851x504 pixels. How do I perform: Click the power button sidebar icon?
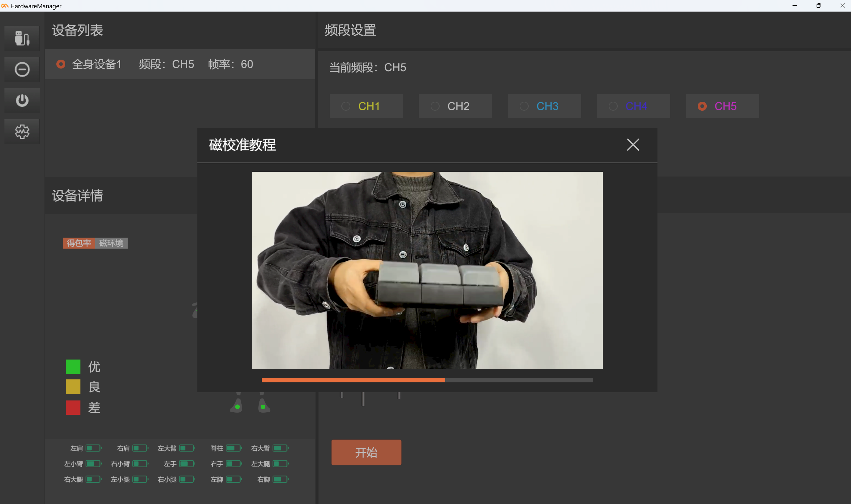click(x=22, y=101)
